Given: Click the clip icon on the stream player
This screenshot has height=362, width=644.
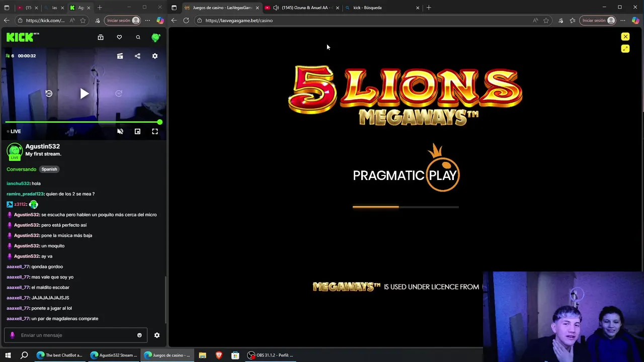Looking at the screenshot, I should tap(120, 56).
